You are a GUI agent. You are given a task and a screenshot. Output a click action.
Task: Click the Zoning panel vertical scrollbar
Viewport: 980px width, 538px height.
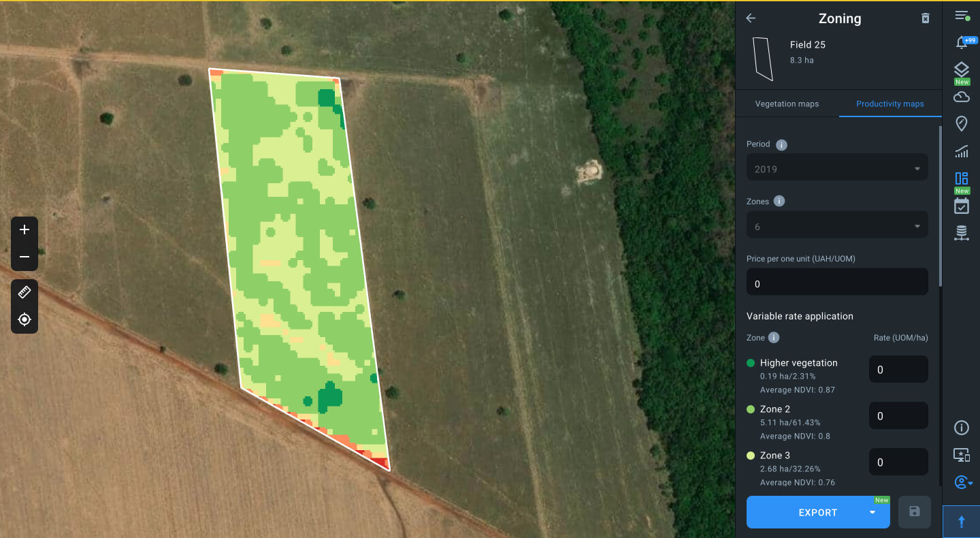pos(941,204)
